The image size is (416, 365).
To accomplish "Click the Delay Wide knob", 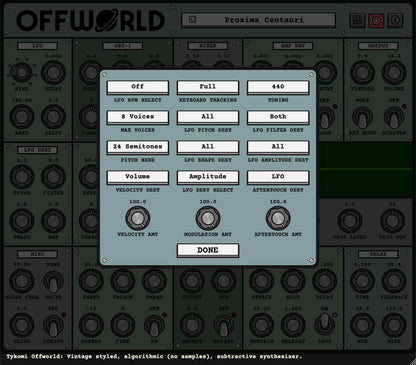I will click(394, 325).
